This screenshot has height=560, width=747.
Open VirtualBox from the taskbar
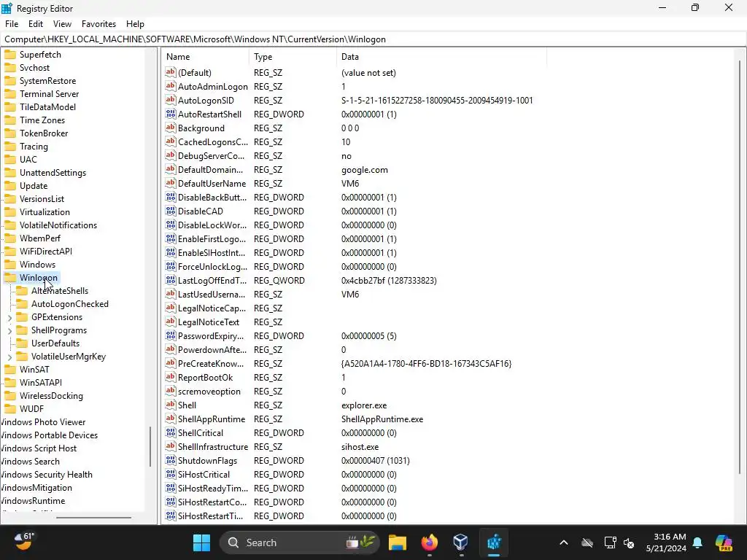click(461, 542)
